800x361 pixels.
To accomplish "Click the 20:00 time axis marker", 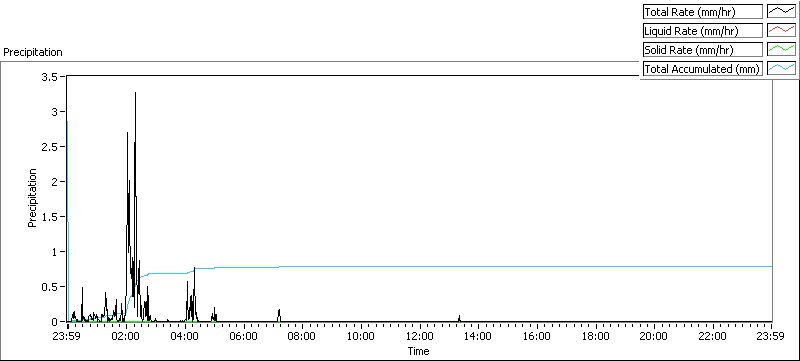I will coord(654,336).
